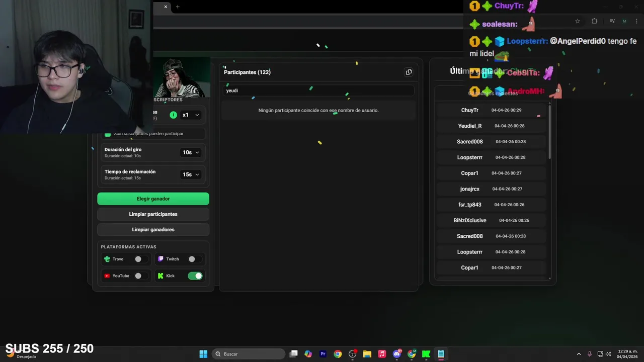Open the clock and date in taskbar
The height and width of the screenshot is (362, 644).
627,354
